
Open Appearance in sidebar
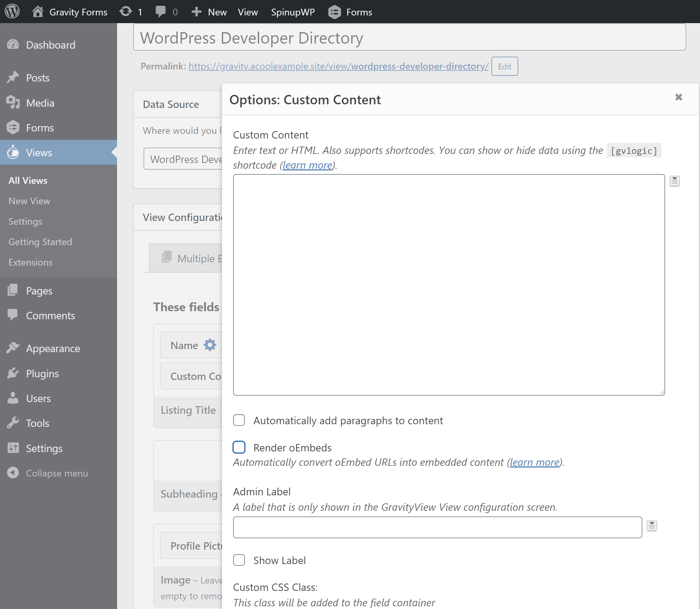click(58, 348)
